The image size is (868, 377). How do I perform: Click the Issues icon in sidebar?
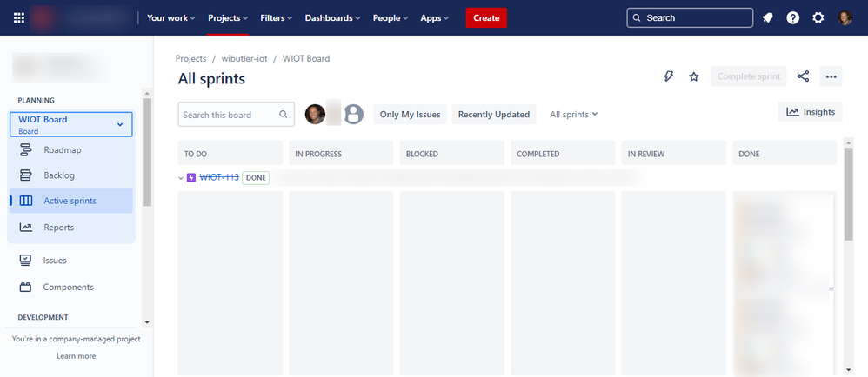pyautogui.click(x=25, y=261)
